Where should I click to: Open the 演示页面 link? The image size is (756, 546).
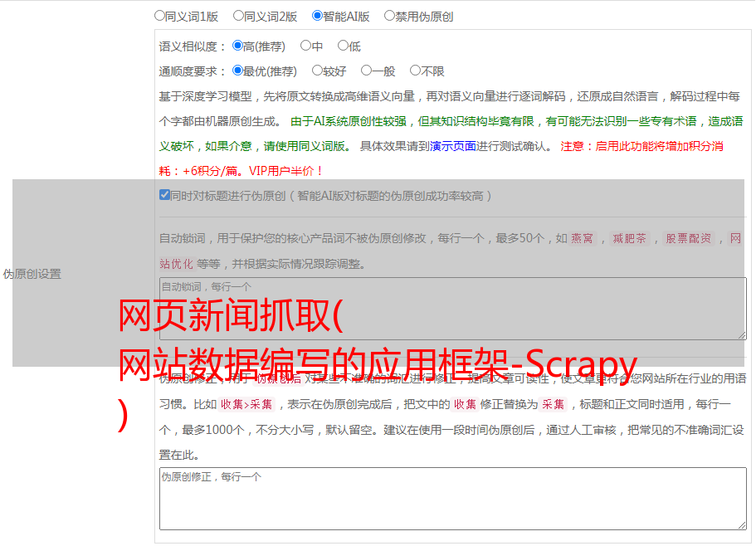pos(453,146)
